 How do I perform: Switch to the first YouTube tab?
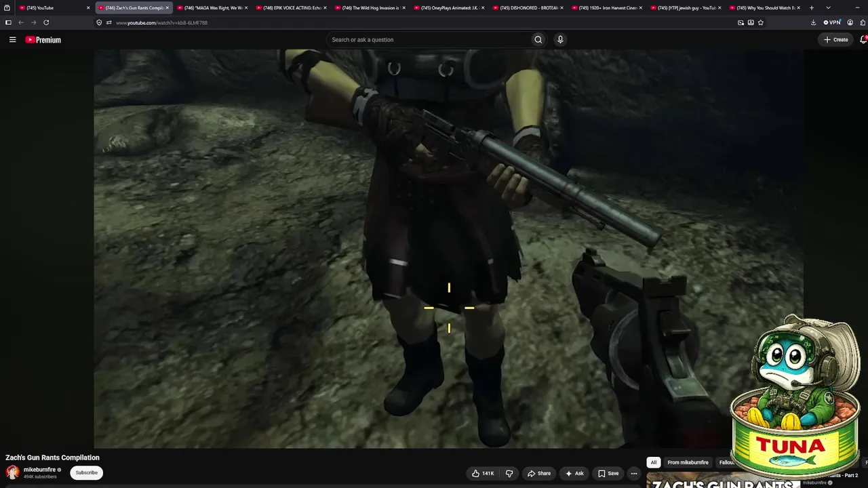[x=55, y=8]
